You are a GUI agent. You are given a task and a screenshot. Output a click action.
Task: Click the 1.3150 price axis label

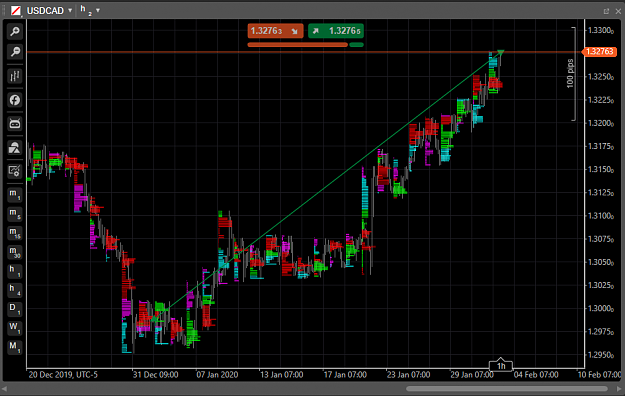[601, 169]
